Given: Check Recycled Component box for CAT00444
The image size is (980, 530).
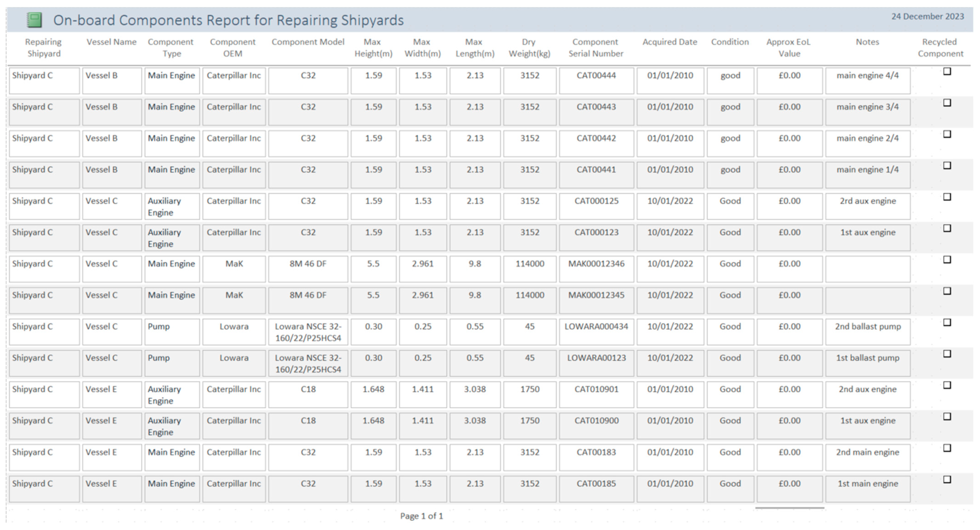Looking at the screenshot, I should click(947, 71).
